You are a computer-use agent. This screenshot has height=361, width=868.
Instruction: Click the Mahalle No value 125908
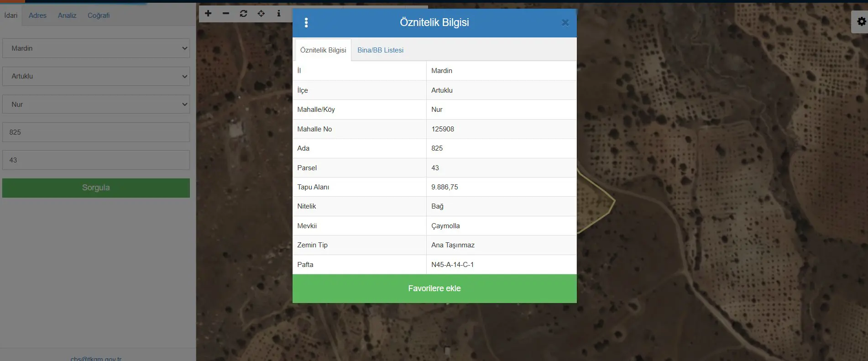[x=443, y=129]
